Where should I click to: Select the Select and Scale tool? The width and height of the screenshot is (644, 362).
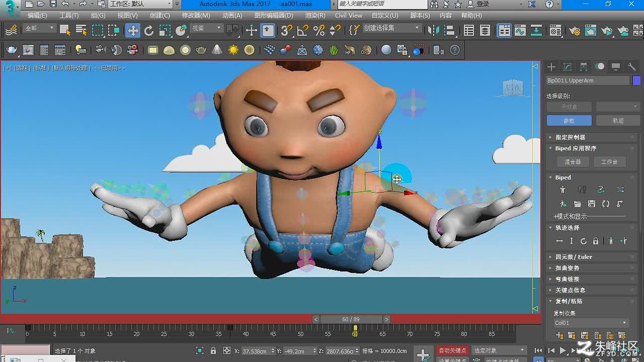(x=165, y=31)
